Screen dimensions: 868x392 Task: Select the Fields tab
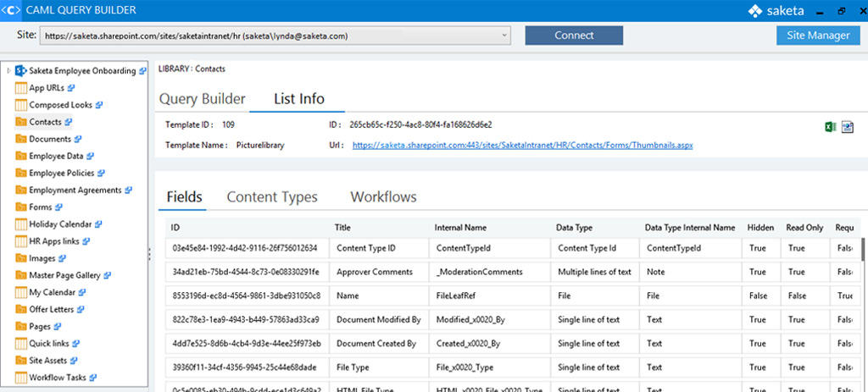184,196
